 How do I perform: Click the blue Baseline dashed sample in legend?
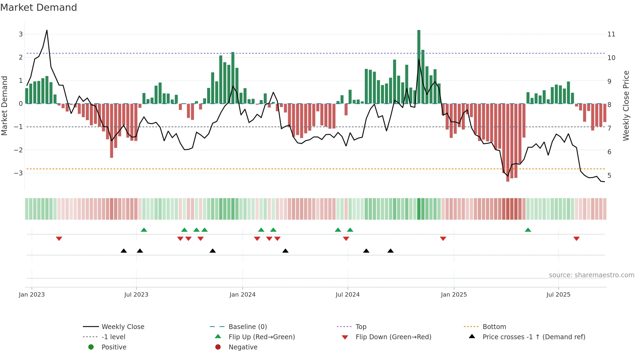point(217,327)
